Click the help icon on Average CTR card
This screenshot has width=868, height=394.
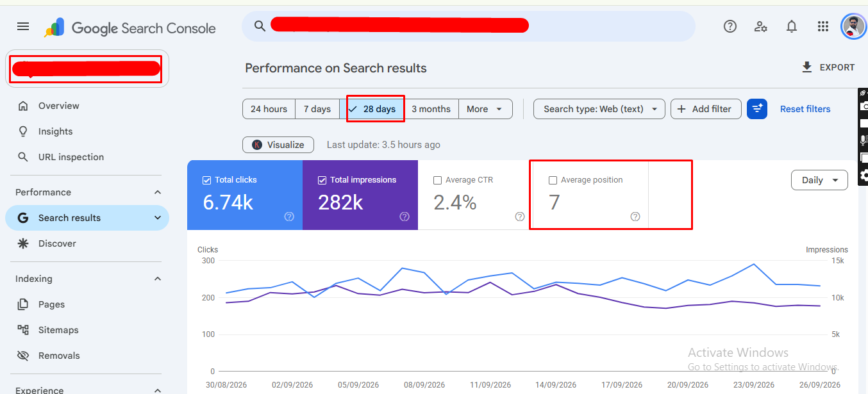click(520, 217)
